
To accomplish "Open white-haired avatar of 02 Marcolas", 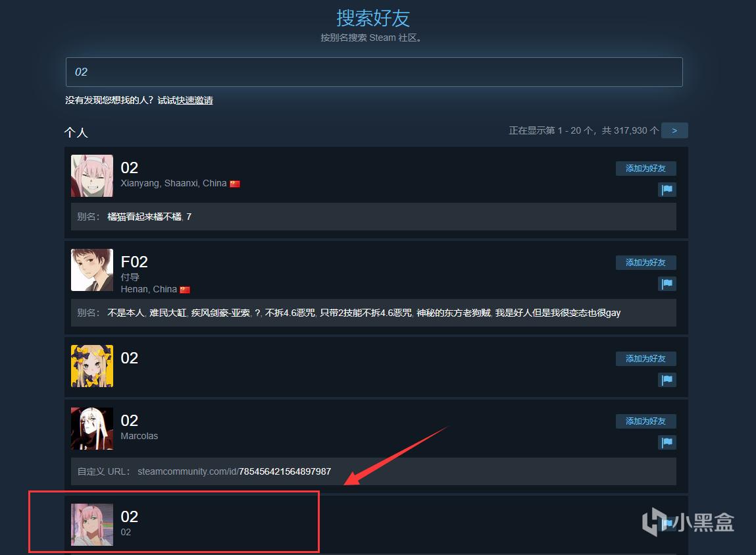I will [92, 429].
